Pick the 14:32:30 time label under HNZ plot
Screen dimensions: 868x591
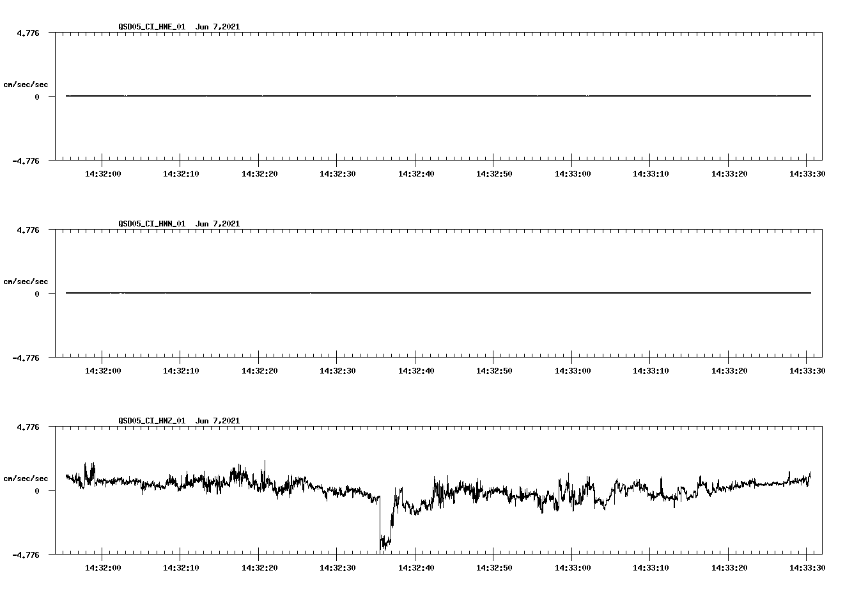coord(337,567)
